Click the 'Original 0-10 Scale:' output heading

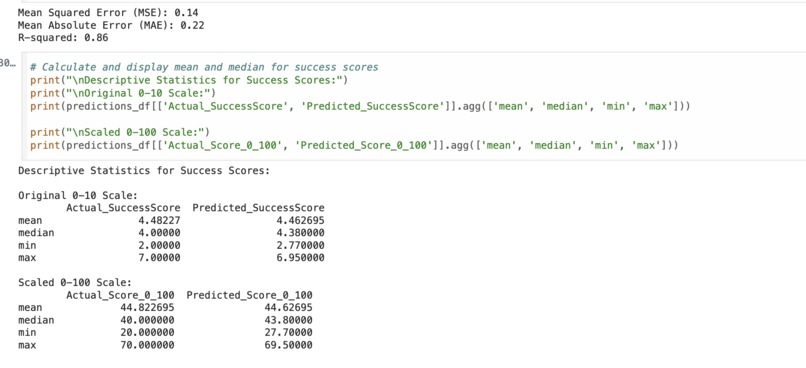coord(78,196)
